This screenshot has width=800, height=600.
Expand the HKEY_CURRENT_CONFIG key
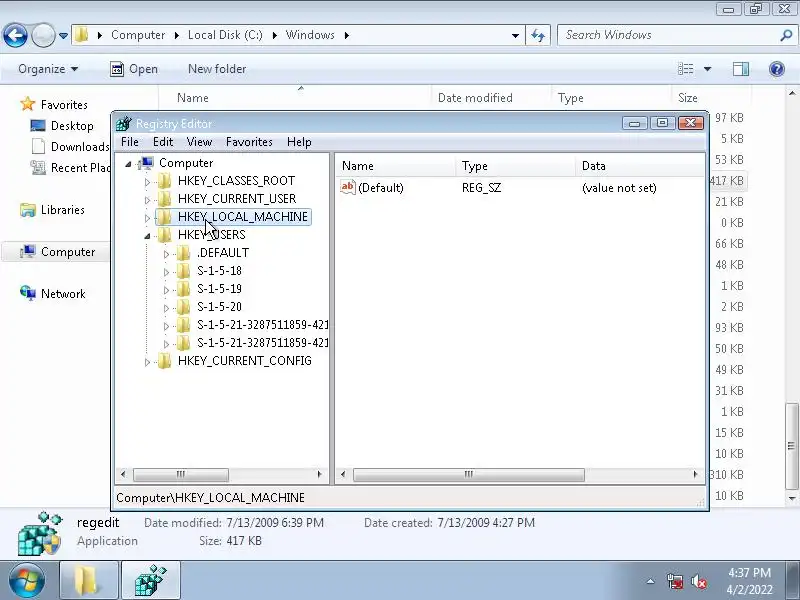(x=147, y=362)
